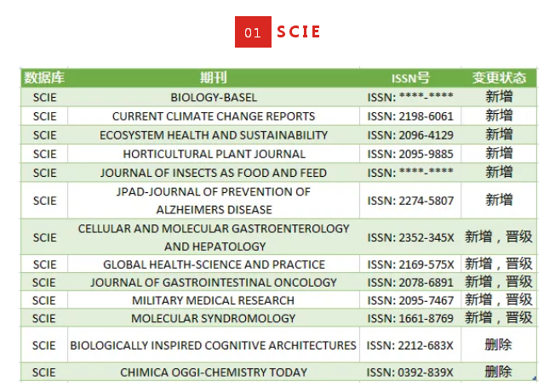Click the 变更状态 column header
Image resolution: width=555 pixels, height=392 pixels.
pyautogui.click(x=499, y=77)
